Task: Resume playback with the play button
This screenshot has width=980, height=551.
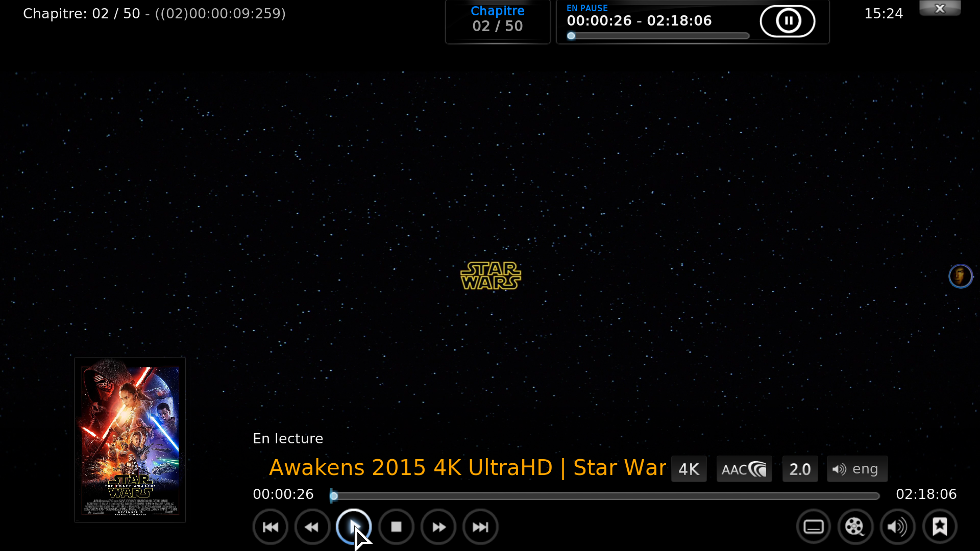Action: pos(354,527)
